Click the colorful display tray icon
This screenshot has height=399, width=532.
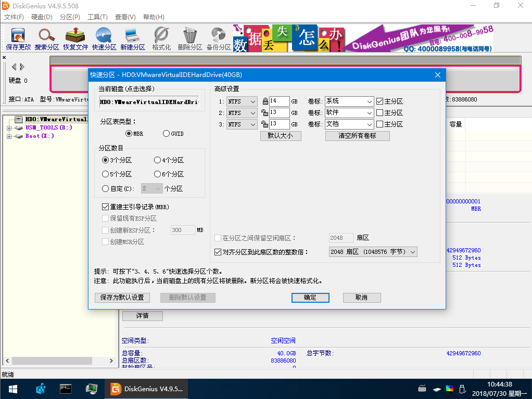pyautogui.click(x=450, y=389)
